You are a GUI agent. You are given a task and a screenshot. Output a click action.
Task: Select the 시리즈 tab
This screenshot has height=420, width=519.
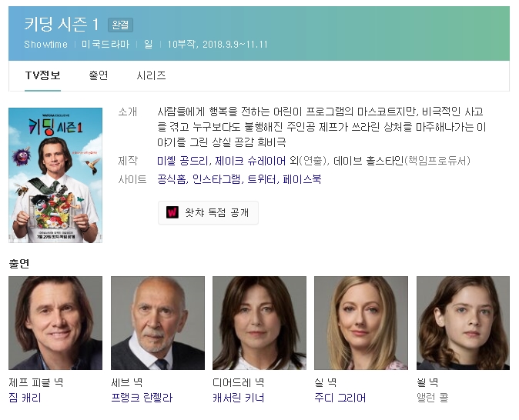pos(151,75)
